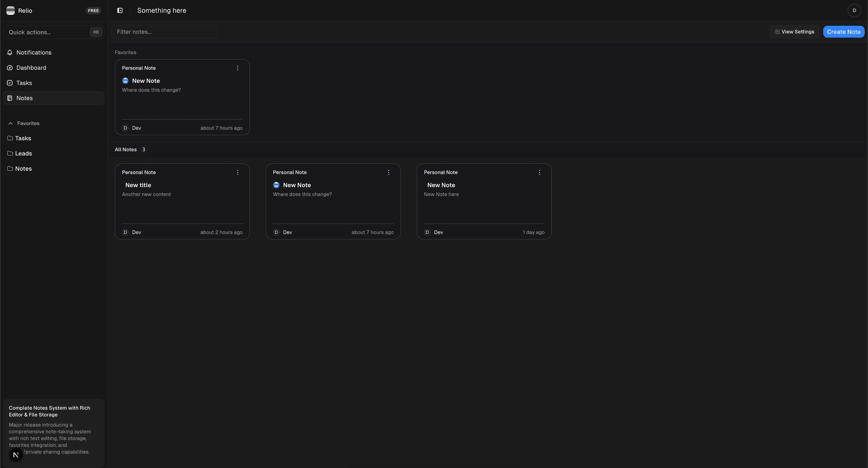The image size is (868, 468).
Task: Open three-dot menu on New title card
Action: click(237, 172)
